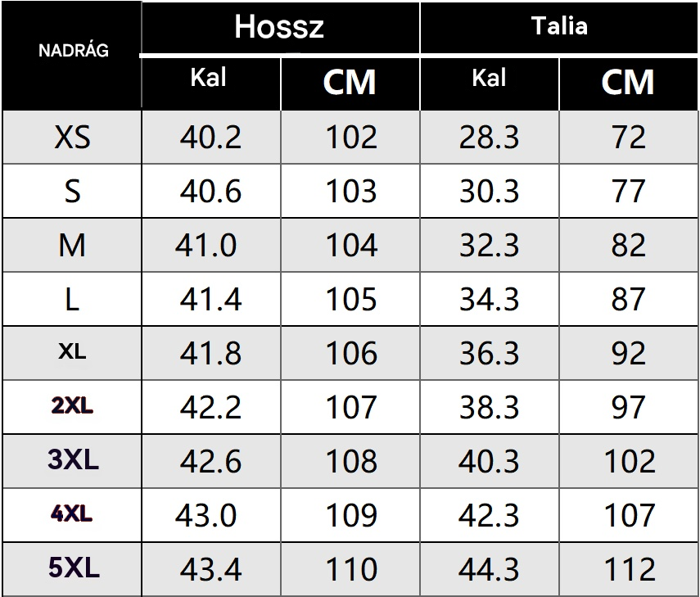This screenshot has width=700, height=597.
Task: Click the 112 CM waist cell
Action: tap(630, 570)
